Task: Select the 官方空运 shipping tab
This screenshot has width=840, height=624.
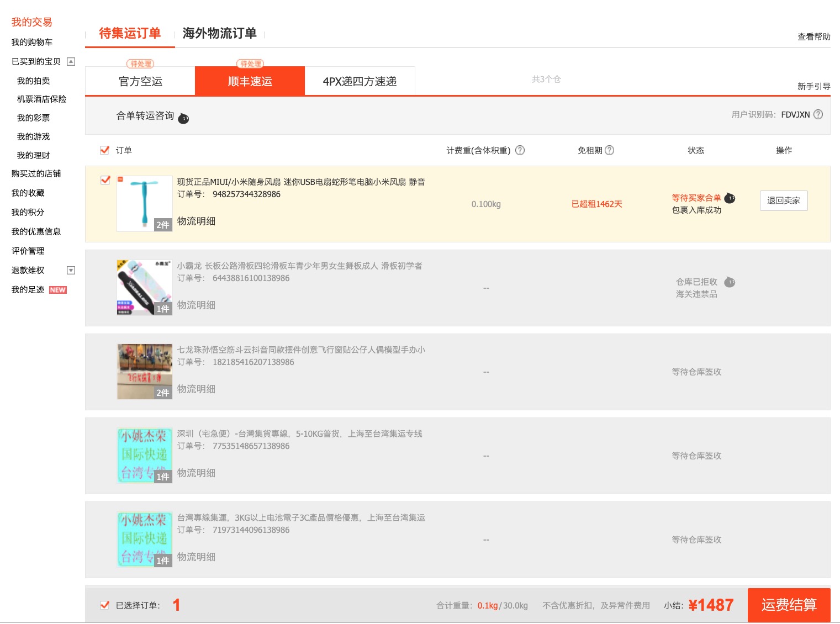Action: tap(140, 82)
